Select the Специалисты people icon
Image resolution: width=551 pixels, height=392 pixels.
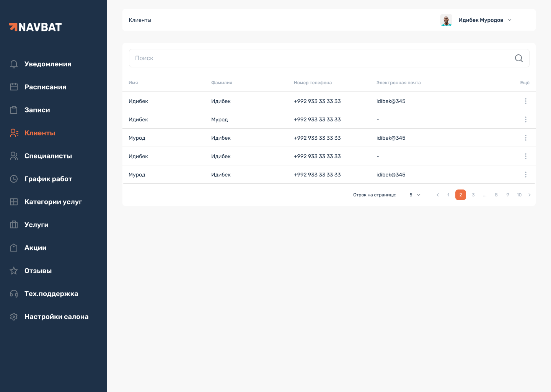pyautogui.click(x=14, y=156)
